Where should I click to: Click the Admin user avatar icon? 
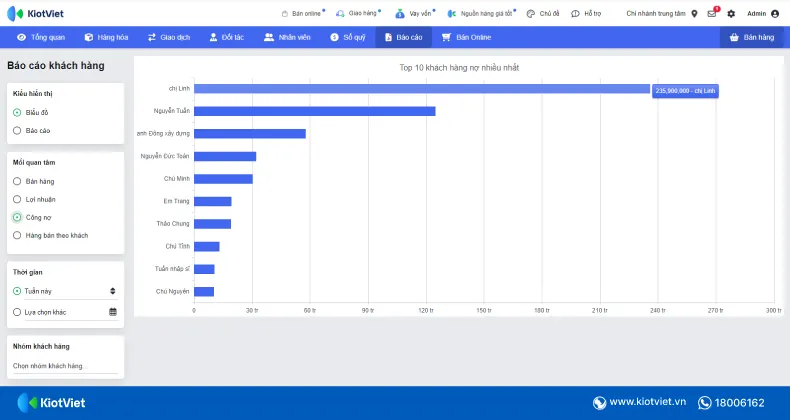(775, 14)
